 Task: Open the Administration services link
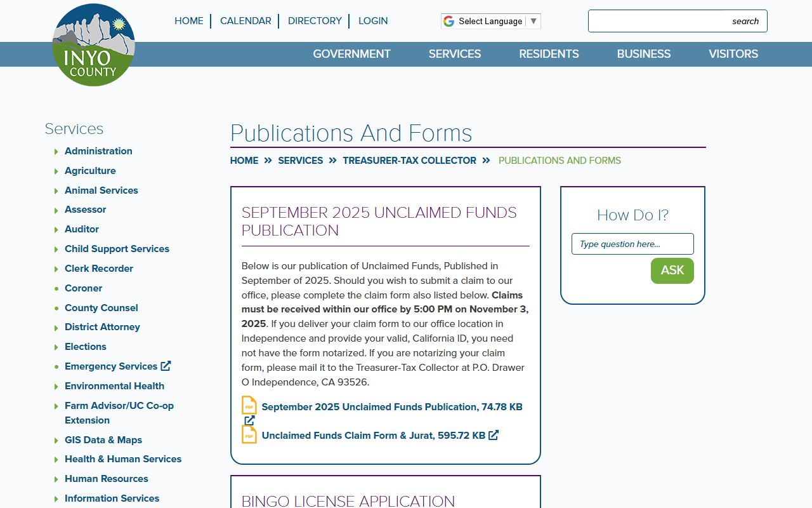tap(98, 151)
